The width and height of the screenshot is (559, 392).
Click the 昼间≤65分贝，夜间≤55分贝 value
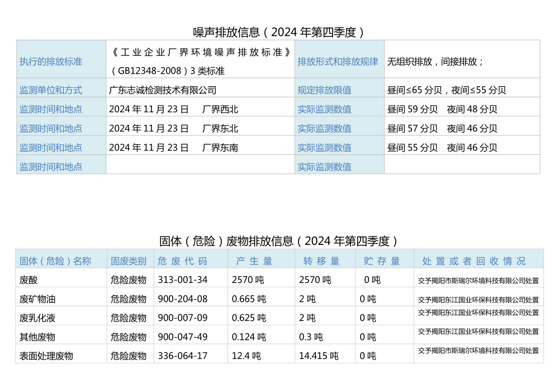(x=446, y=90)
